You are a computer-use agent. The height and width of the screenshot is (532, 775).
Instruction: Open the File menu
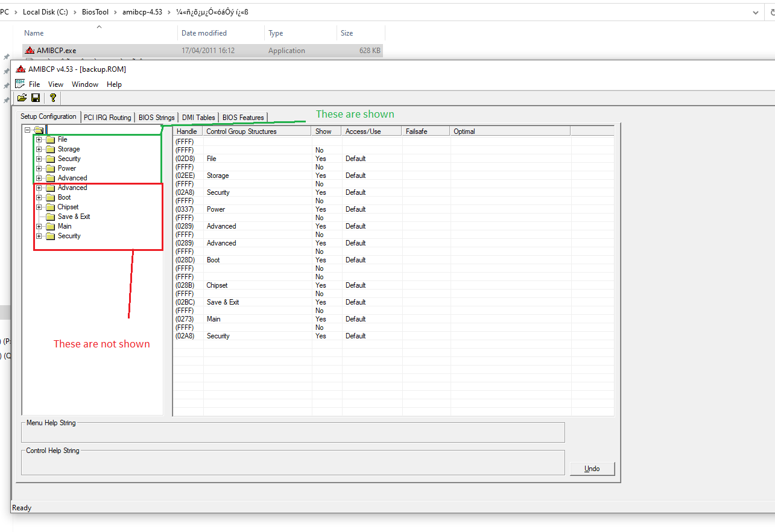(x=34, y=84)
